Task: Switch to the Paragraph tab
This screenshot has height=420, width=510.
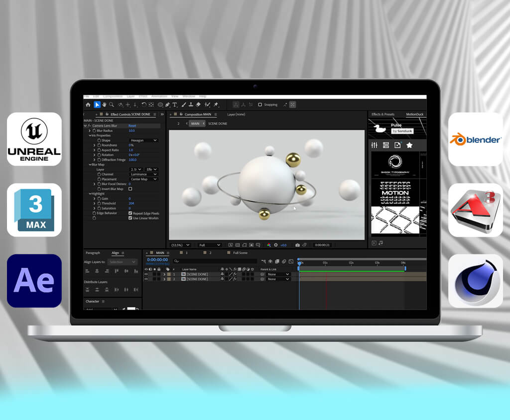Action: pos(93,253)
